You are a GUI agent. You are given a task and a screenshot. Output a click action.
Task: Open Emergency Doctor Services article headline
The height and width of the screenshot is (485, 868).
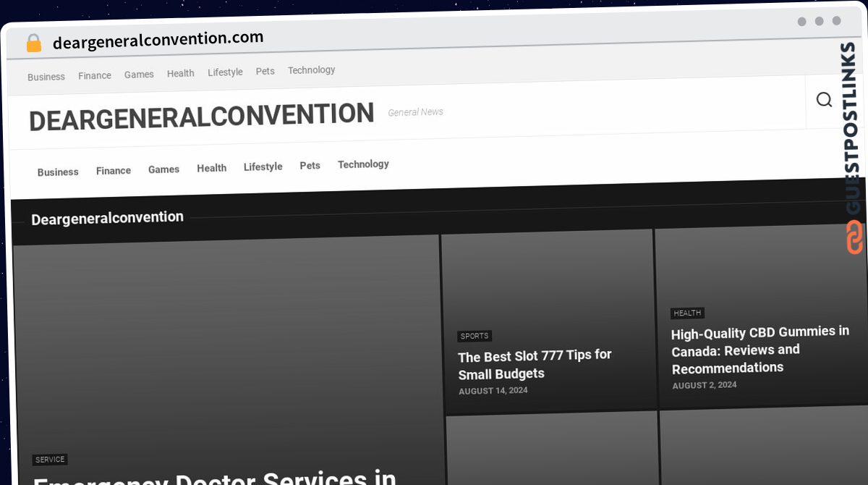pyautogui.click(x=215, y=478)
